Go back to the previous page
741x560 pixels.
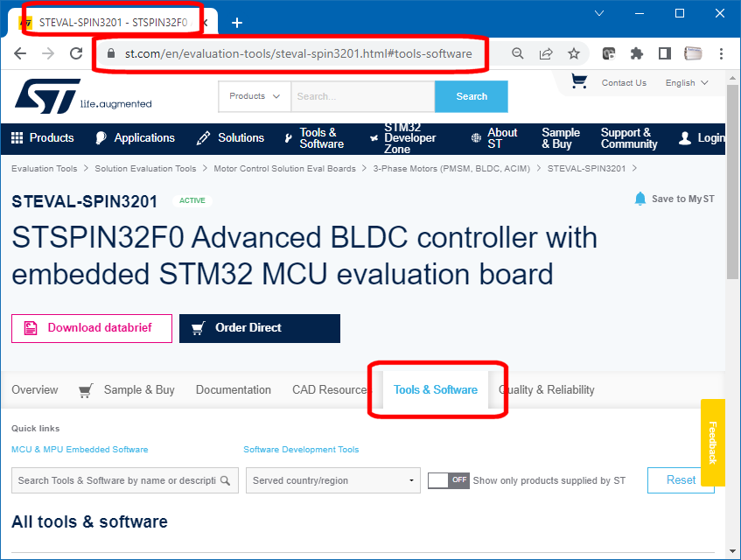click(x=20, y=53)
